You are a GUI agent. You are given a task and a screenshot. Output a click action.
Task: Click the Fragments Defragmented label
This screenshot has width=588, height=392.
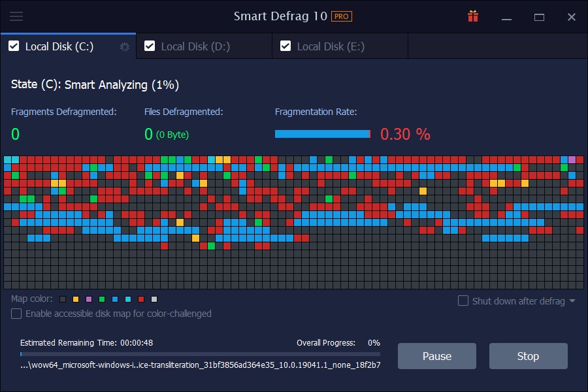pyautogui.click(x=64, y=112)
